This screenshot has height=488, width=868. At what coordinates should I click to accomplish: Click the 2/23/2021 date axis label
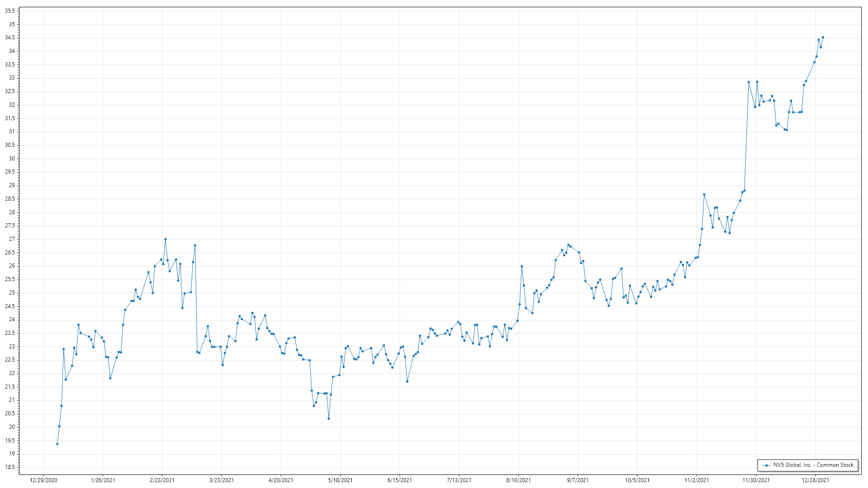click(162, 480)
